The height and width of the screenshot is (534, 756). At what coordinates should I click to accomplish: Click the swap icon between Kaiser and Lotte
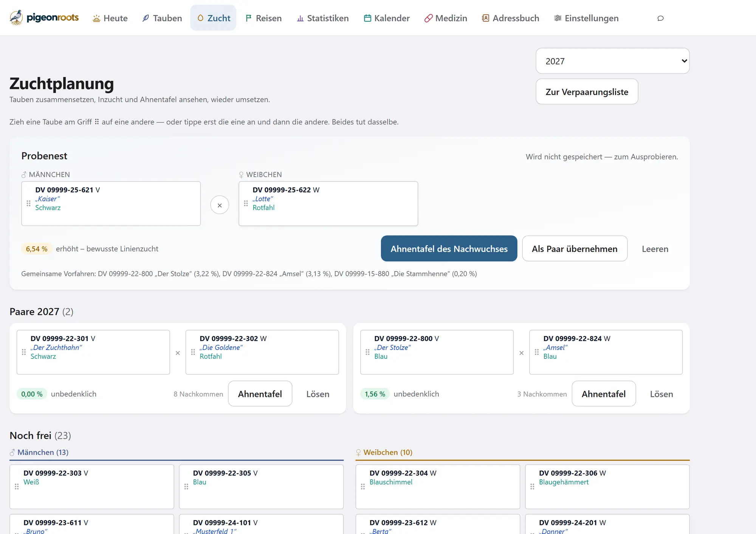tap(220, 205)
